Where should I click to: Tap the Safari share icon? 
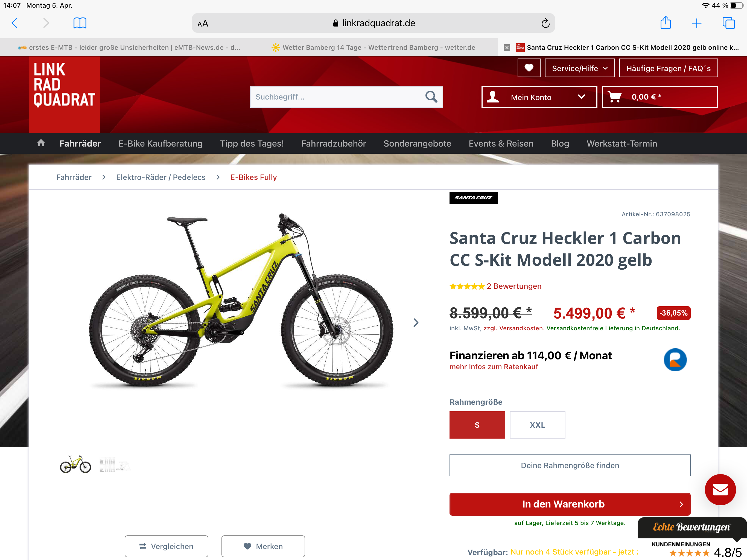[665, 23]
